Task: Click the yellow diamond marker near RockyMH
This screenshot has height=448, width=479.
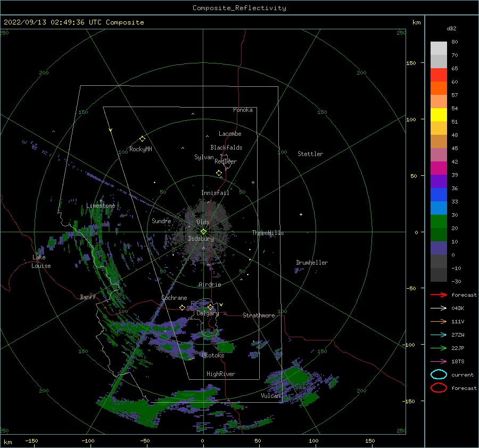Action: pyautogui.click(x=142, y=139)
